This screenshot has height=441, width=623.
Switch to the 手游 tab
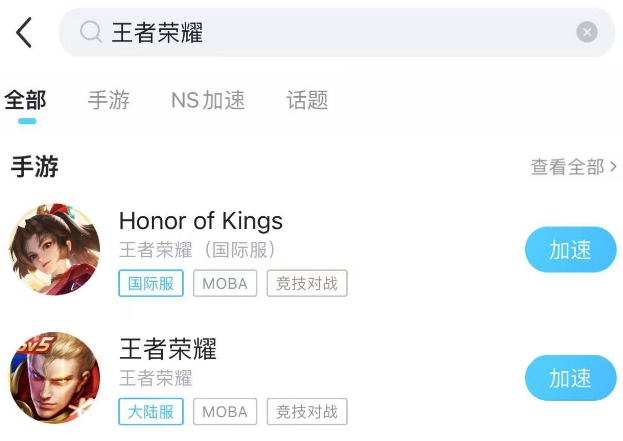pos(108,101)
